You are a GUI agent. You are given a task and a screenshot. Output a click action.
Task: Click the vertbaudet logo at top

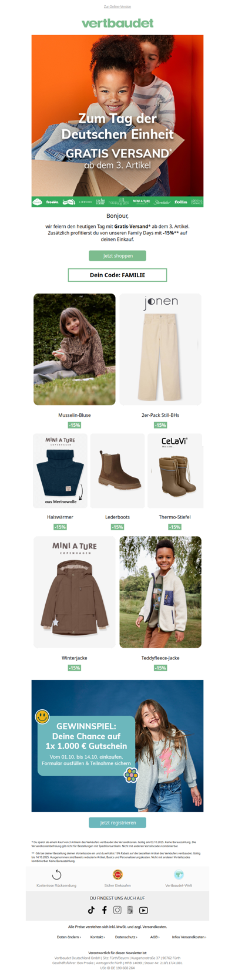(117, 23)
